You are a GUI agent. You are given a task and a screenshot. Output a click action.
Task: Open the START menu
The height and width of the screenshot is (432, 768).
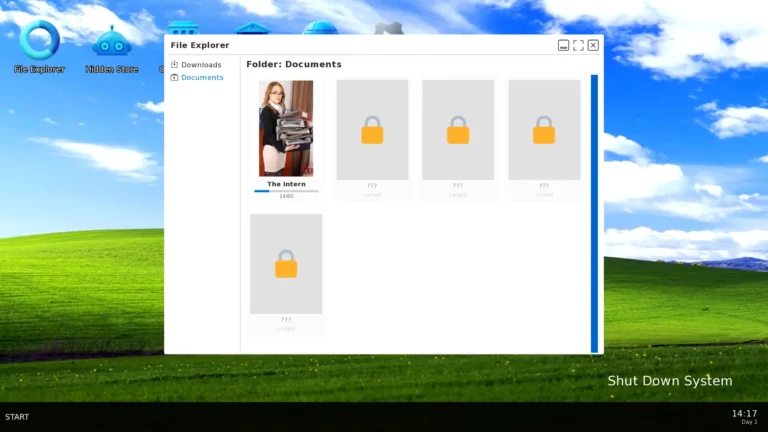[17, 417]
